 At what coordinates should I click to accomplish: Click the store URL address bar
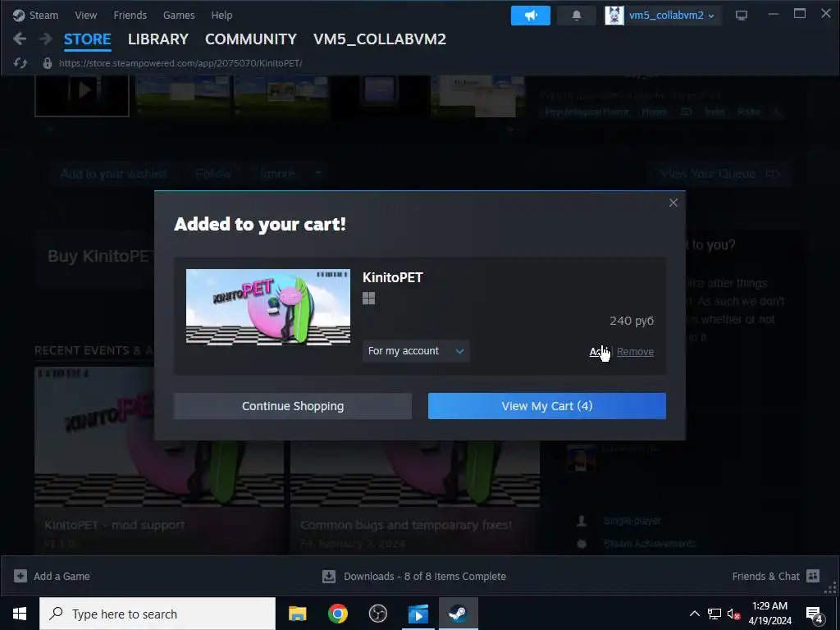(x=180, y=63)
